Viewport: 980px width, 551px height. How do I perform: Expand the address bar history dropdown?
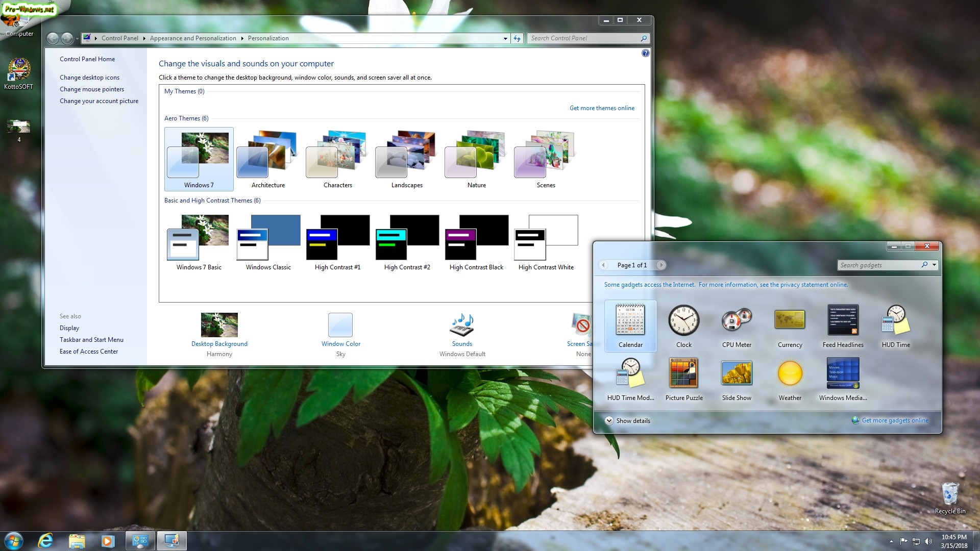(x=505, y=38)
